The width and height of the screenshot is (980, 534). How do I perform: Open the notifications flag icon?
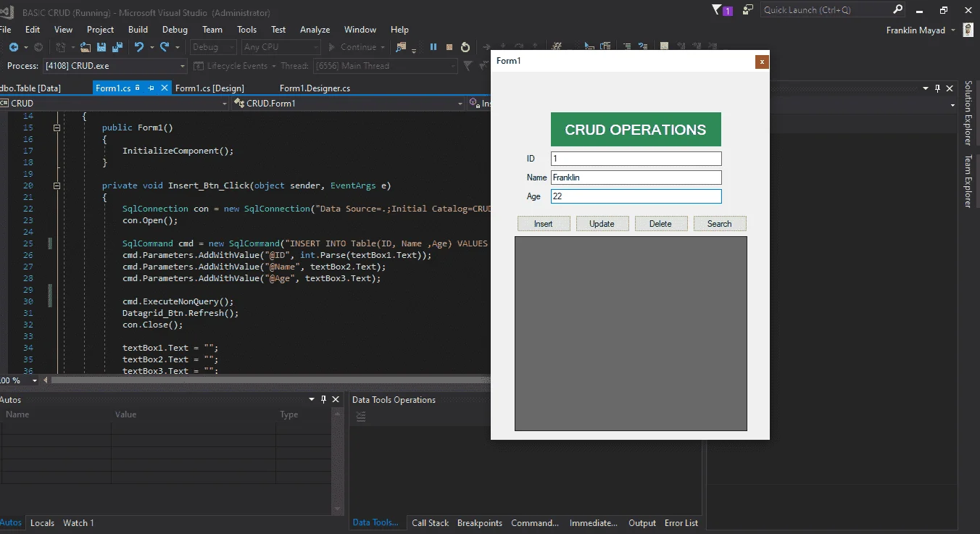pos(721,10)
